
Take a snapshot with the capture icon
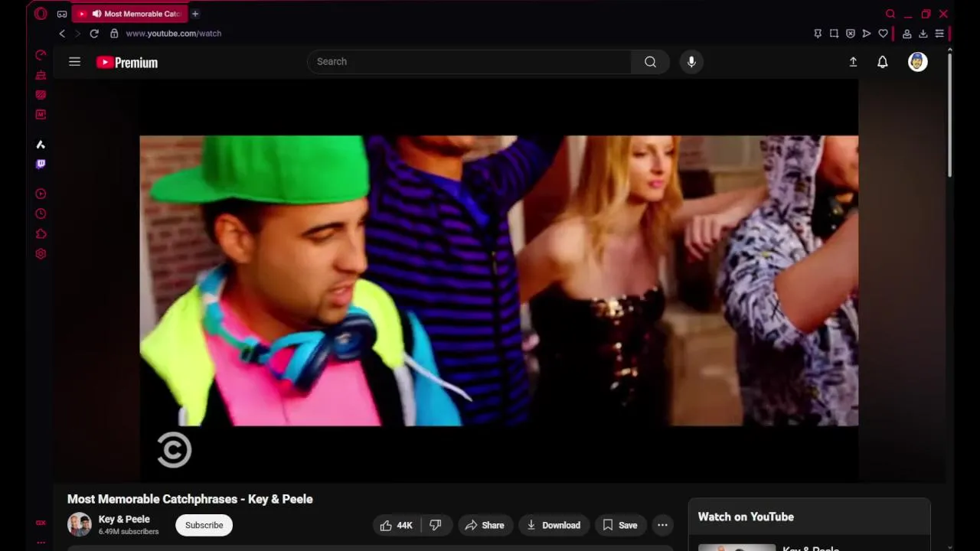pyautogui.click(x=834, y=34)
